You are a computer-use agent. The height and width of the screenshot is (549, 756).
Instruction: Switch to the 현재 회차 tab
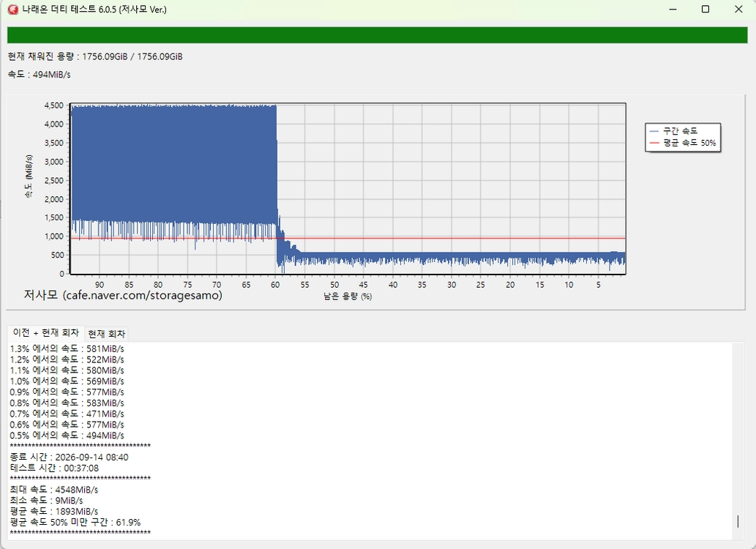(x=107, y=334)
